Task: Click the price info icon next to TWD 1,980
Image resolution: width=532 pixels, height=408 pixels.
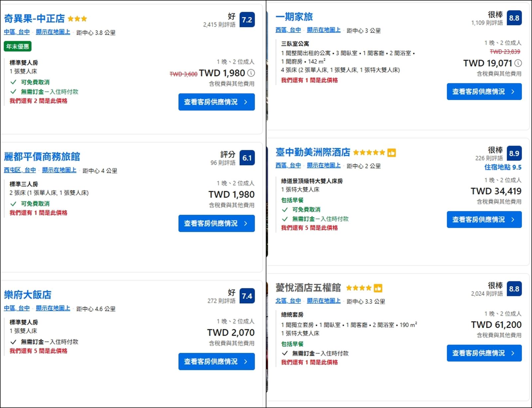Action: coord(252,73)
